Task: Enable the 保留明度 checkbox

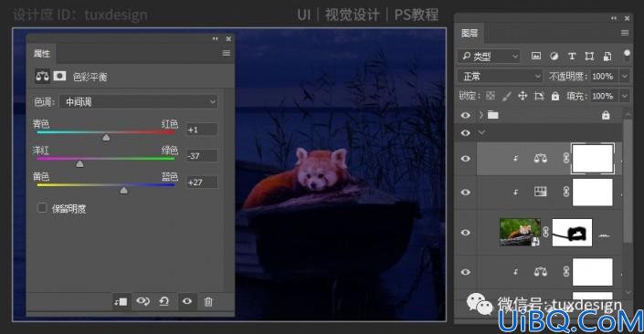Action: [42, 208]
